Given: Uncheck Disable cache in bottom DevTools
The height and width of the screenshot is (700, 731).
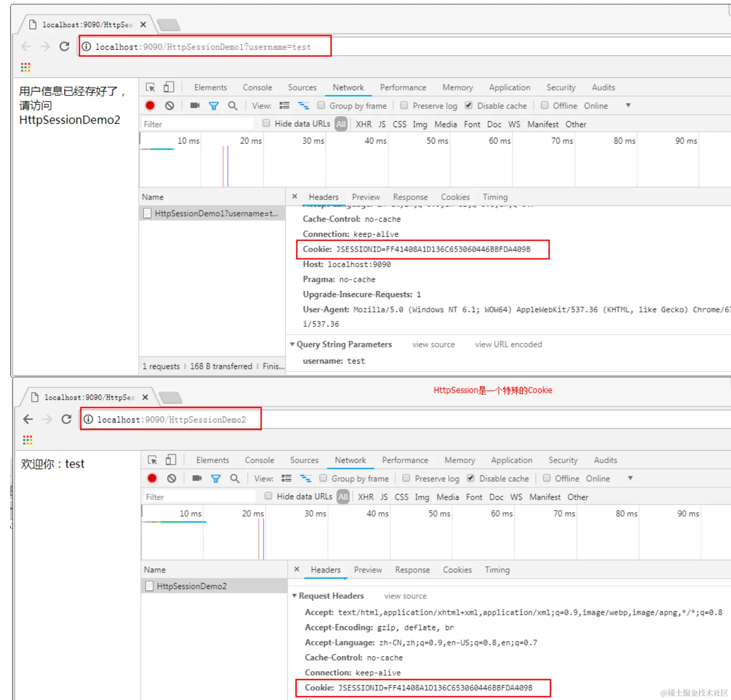Looking at the screenshot, I should point(471,478).
